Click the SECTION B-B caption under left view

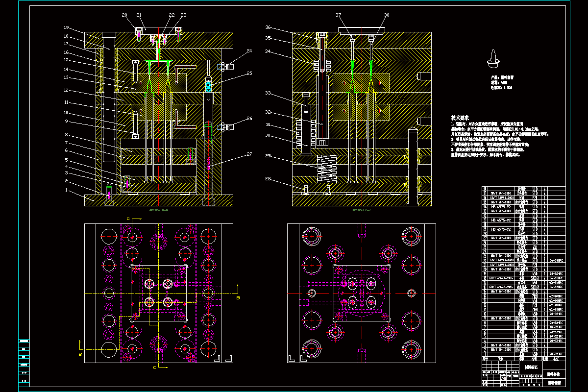(158, 210)
